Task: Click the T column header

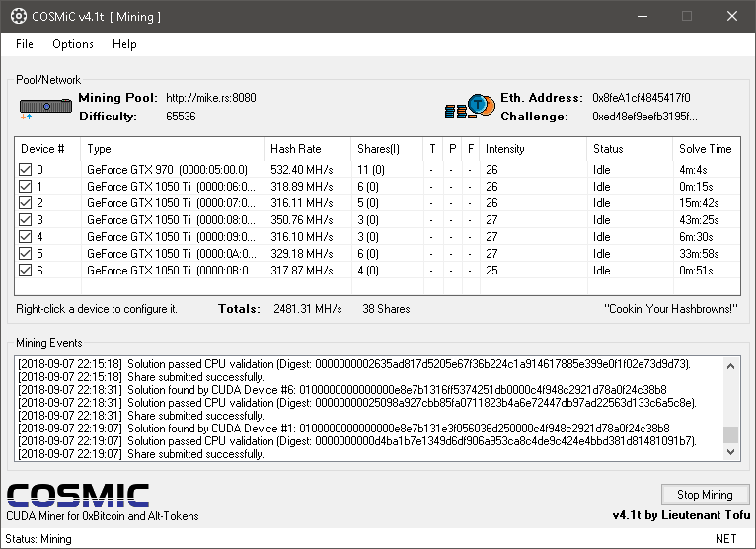Action: pyautogui.click(x=433, y=149)
